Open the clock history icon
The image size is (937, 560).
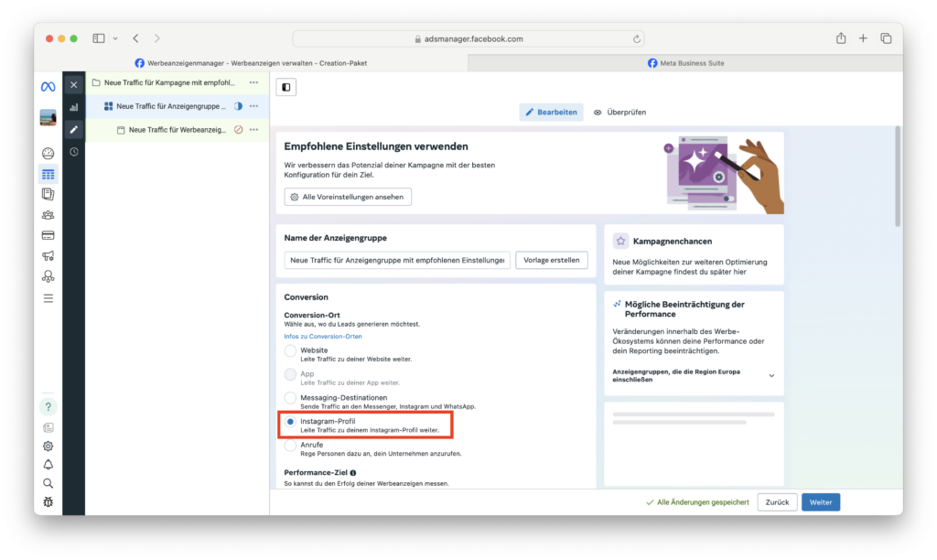(73, 153)
